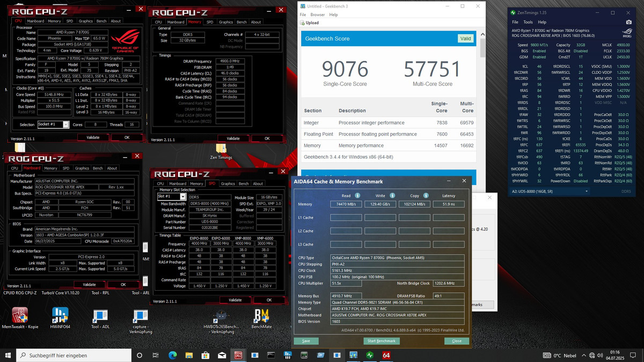This screenshot has width=644, height=362.
Task: Open the Help menu in Geekbench 3
Action: [x=334, y=14]
